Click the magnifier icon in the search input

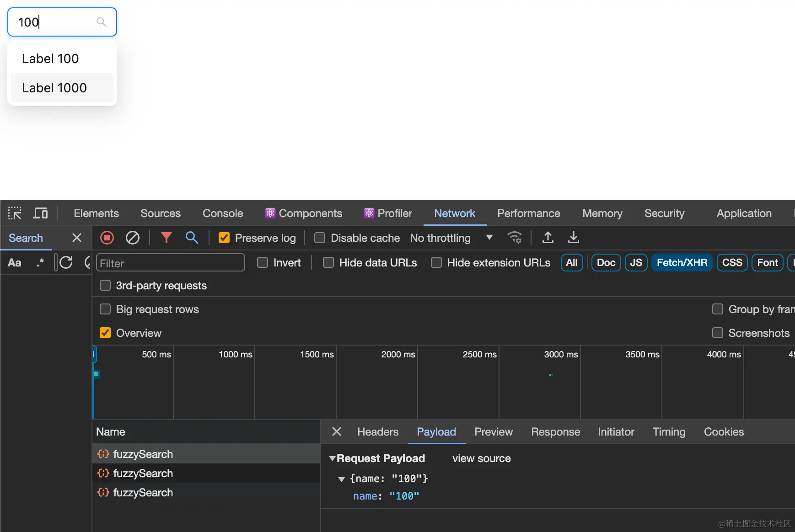click(x=101, y=22)
